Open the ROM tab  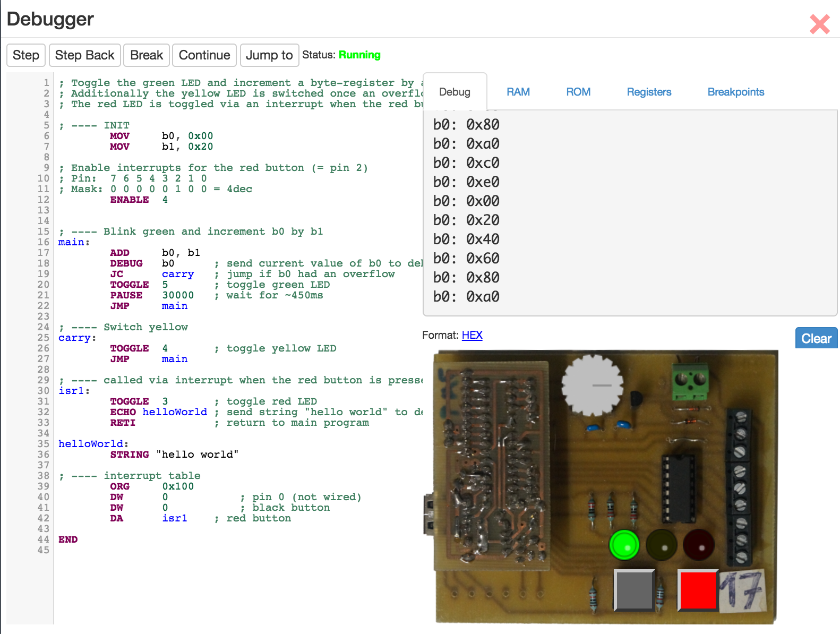pos(578,92)
